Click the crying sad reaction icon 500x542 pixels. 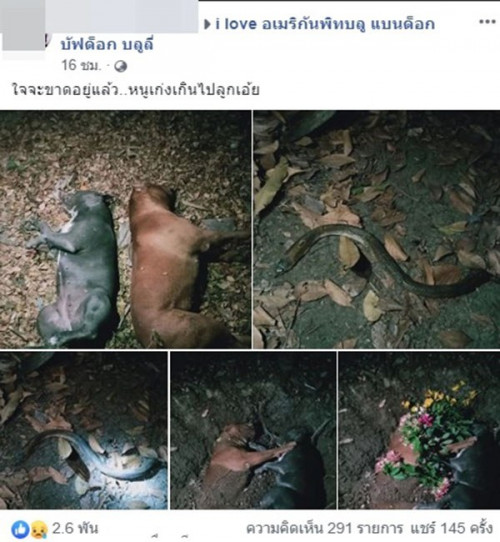pos(39,530)
